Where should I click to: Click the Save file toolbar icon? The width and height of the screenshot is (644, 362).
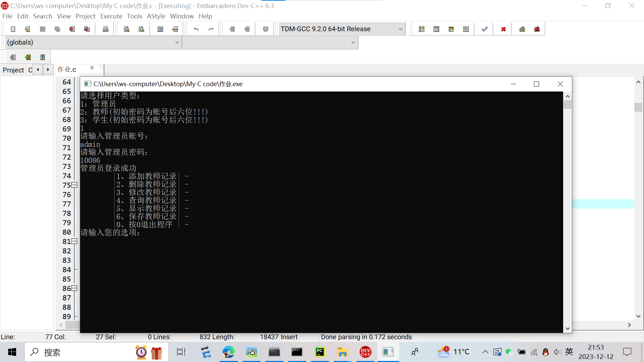(x=43, y=29)
